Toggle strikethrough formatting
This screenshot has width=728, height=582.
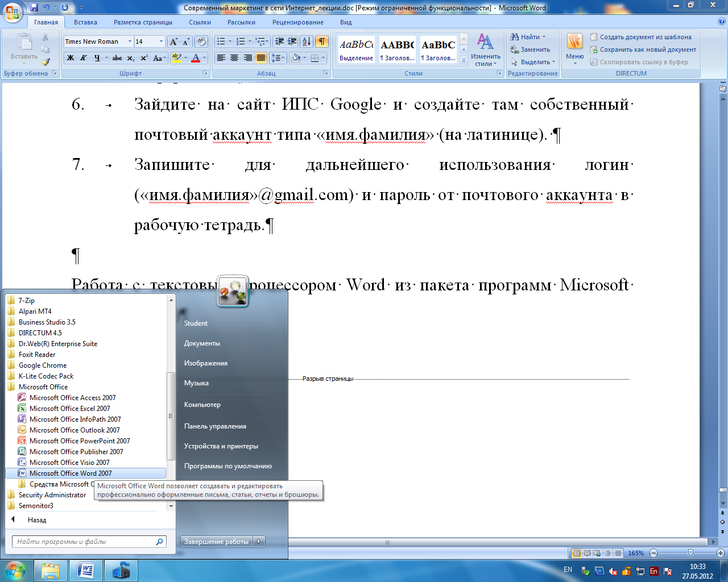(x=117, y=58)
